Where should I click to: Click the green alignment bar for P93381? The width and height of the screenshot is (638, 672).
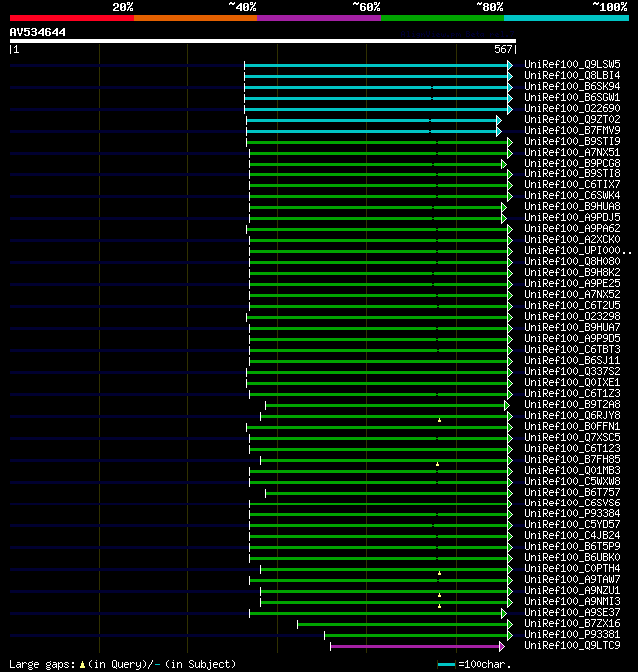coord(416,635)
